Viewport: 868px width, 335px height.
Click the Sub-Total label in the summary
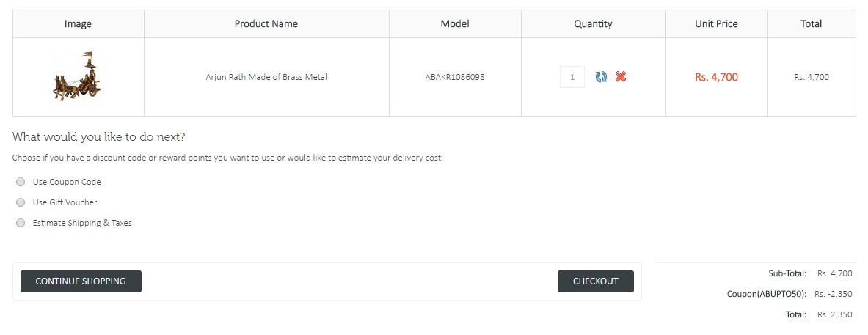(x=787, y=273)
